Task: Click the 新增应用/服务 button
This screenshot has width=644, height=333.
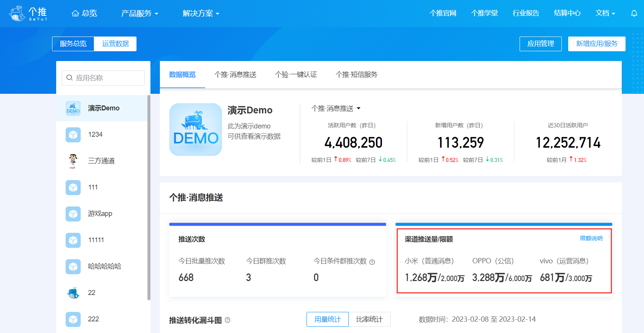Action: tap(597, 44)
